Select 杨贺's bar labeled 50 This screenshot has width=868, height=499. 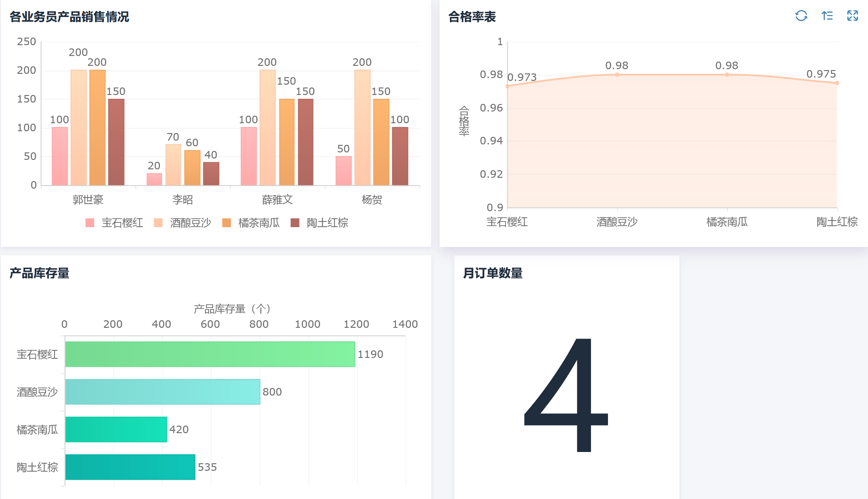point(343,170)
